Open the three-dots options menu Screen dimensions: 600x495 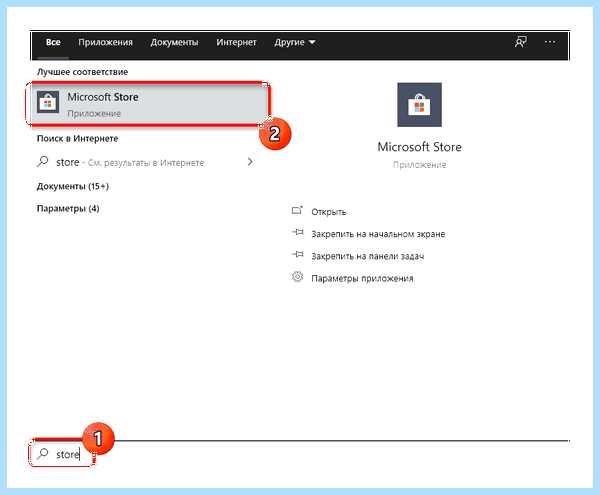(549, 42)
